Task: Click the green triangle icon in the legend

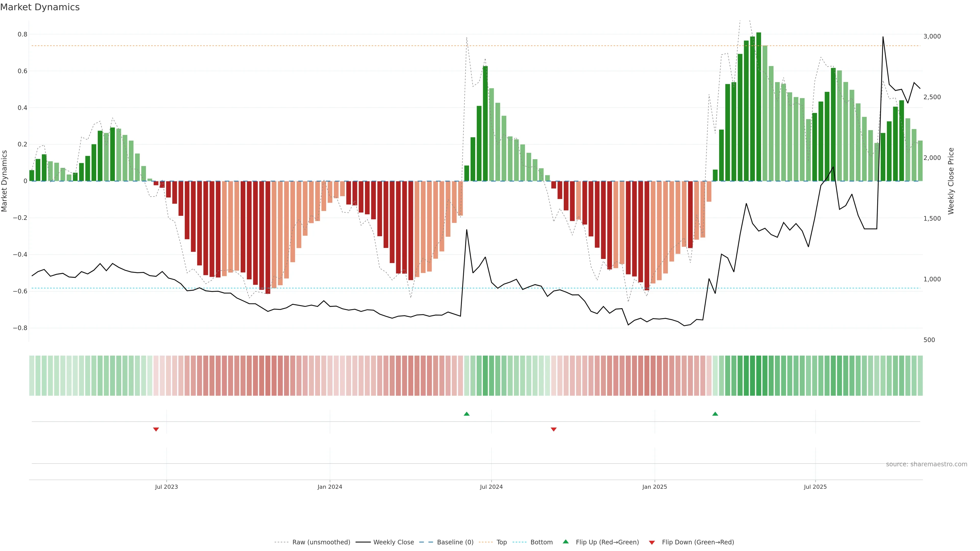Action: click(x=566, y=542)
